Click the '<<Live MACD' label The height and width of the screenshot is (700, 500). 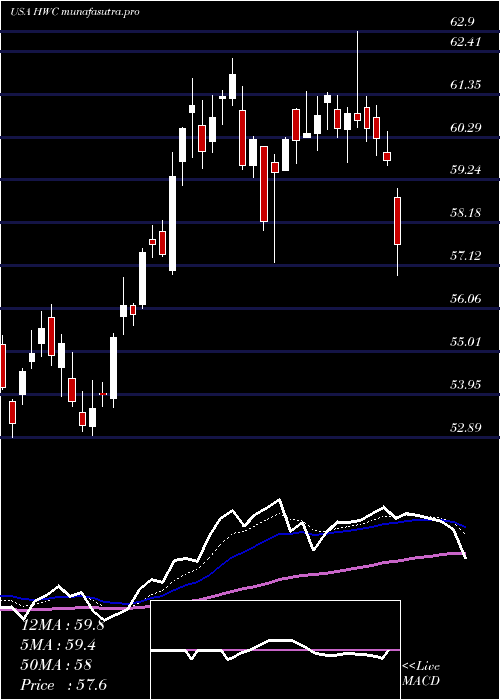pos(421,674)
